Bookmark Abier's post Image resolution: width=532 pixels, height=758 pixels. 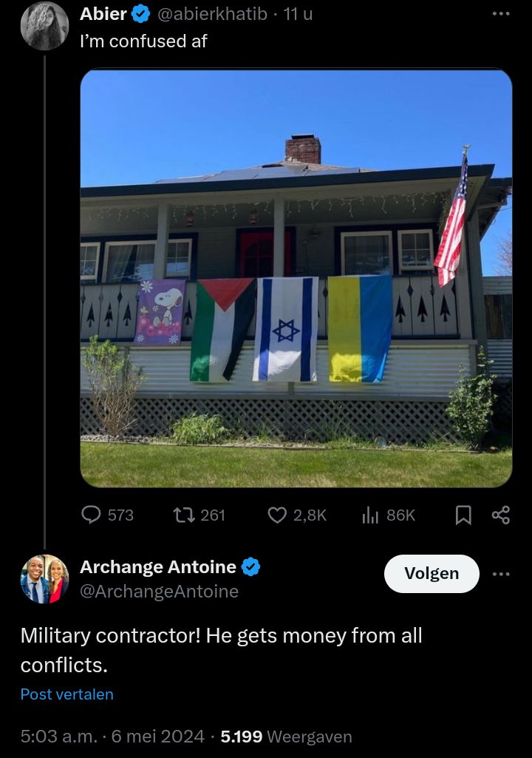(x=463, y=515)
